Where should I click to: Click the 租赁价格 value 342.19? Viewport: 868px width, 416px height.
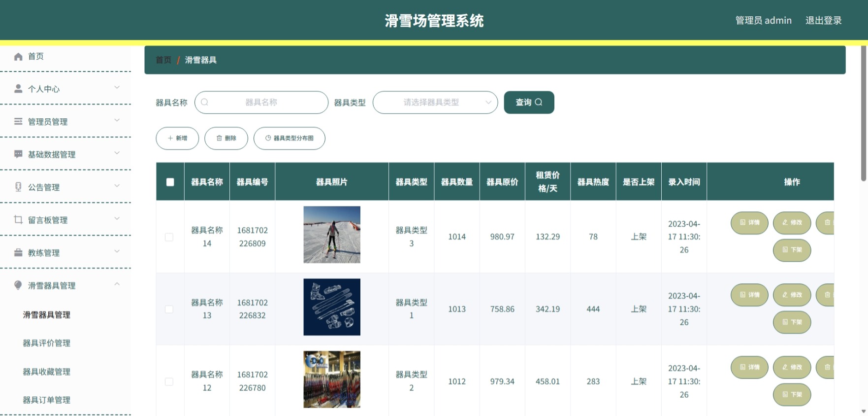(x=547, y=310)
